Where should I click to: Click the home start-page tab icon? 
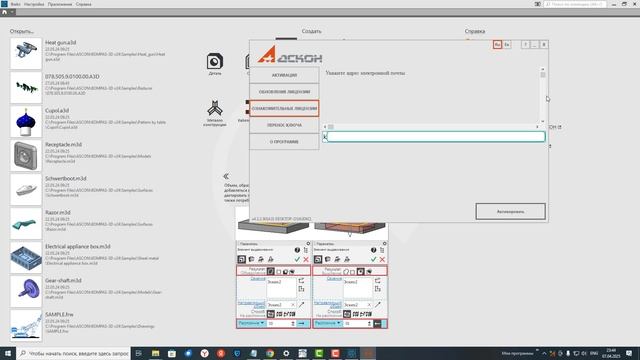tap(4, 12)
